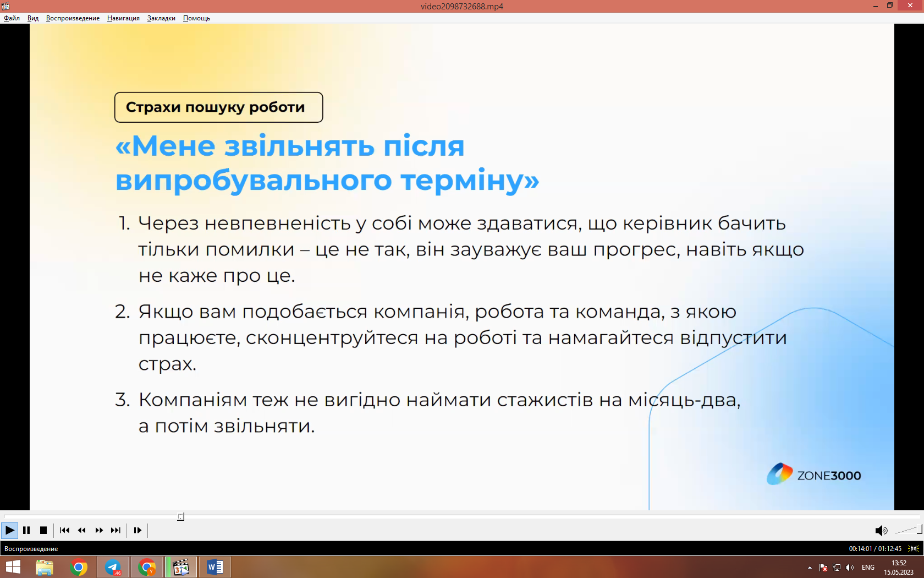
Task: Switch to Telegram in the taskbar
Action: pyautogui.click(x=113, y=567)
